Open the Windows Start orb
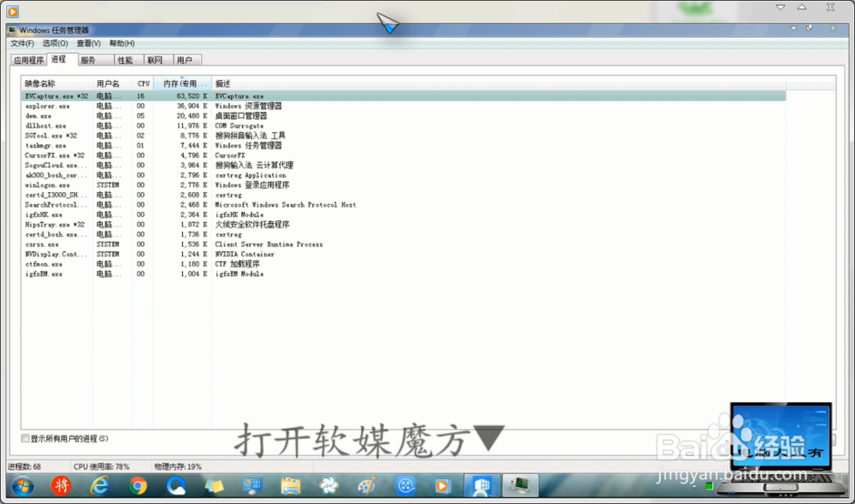This screenshot has width=855, height=504. coord(22,485)
